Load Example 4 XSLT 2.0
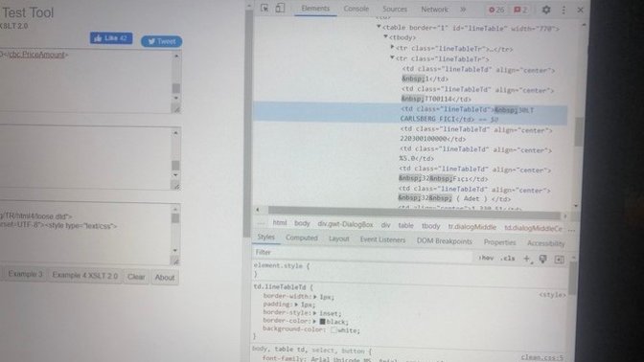The width and height of the screenshot is (644, 362). 84,276
